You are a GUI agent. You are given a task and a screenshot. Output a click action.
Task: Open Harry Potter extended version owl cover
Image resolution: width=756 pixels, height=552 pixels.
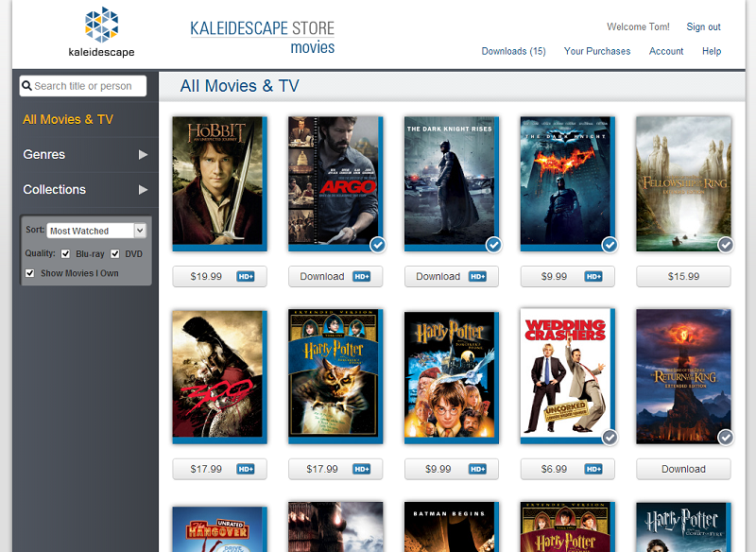click(x=335, y=376)
